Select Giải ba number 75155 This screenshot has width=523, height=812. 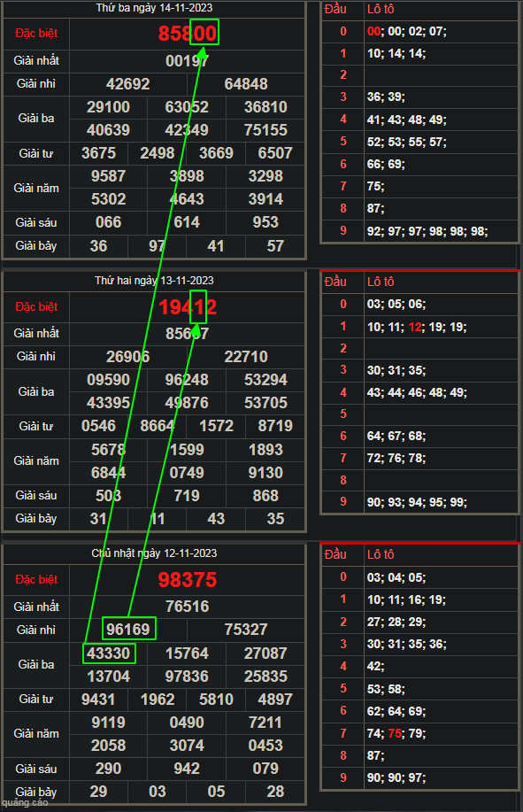(x=265, y=130)
